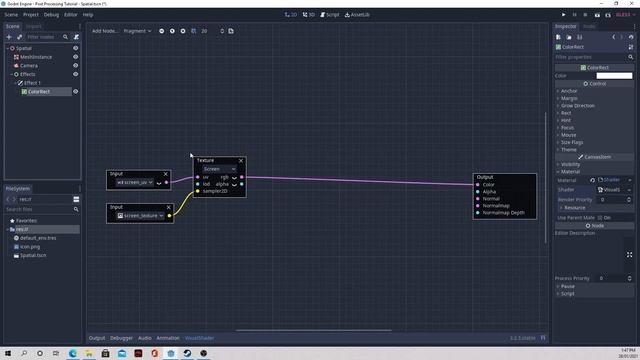The width and height of the screenshot is (640, 360).
Task: Toggle grid snap in shader graph
Action: pyautogui.click(x=193, y=31)
